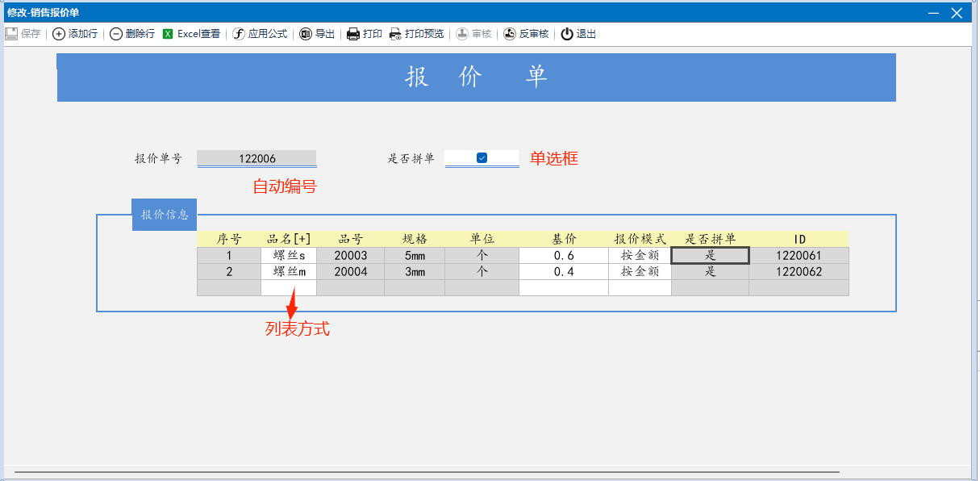The image size is (980, 481).
Task: Open the 螺丝s product name list cell
Action: [289, 256]
